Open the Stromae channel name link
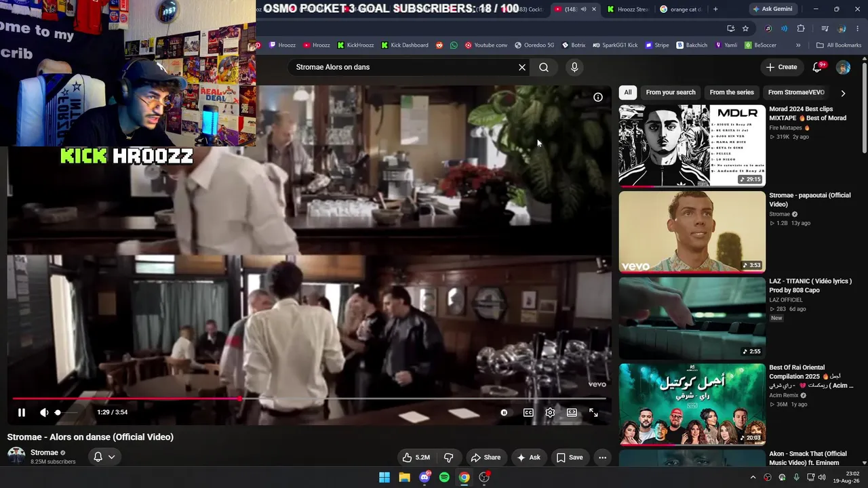 44,453
